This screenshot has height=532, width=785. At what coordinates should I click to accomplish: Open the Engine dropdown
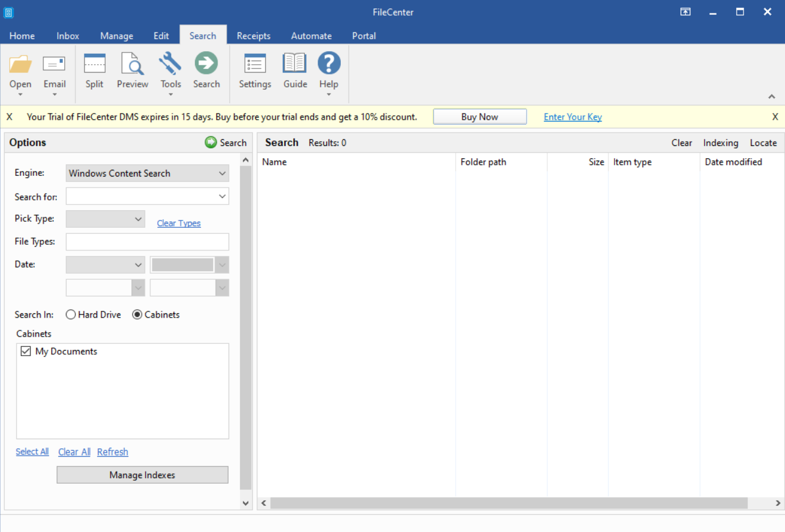222,173
